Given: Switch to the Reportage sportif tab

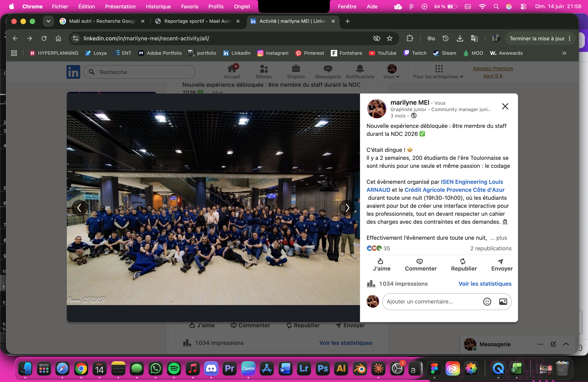Looking at the screenshot, I should tap(197, 21).
